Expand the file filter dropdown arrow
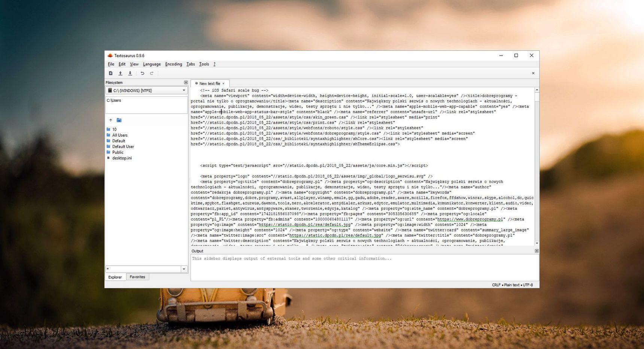The image size is (644, 349). [184, 269]
